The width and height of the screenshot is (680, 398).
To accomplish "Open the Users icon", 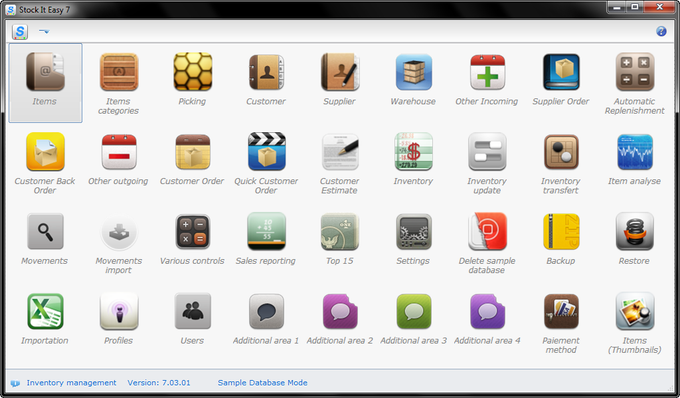I will click(193, 311).
